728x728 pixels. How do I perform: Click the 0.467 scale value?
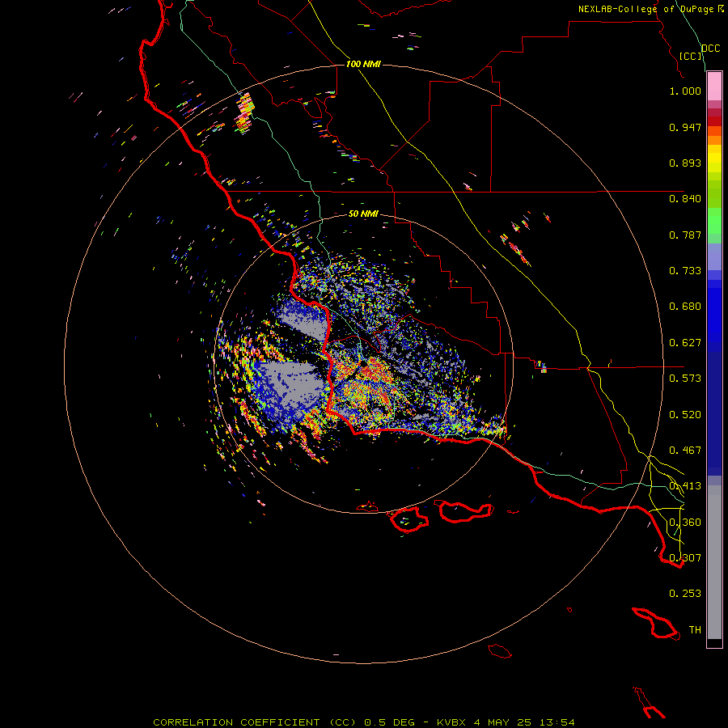click(685, 451)
